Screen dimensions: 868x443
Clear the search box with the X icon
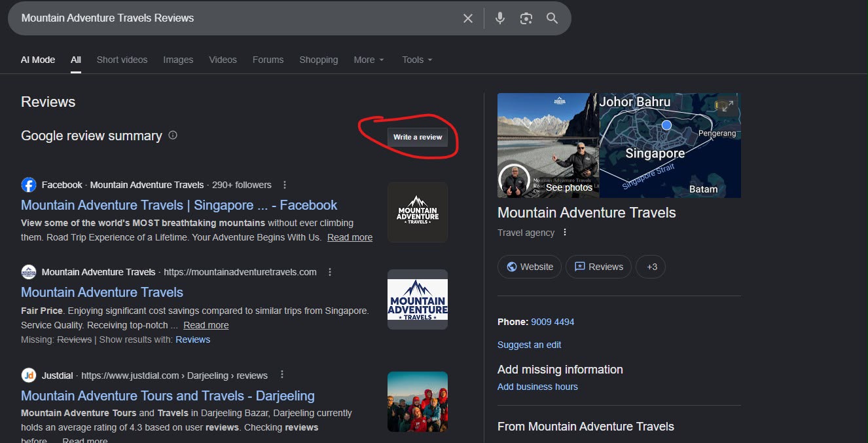[x=468, y=18]
